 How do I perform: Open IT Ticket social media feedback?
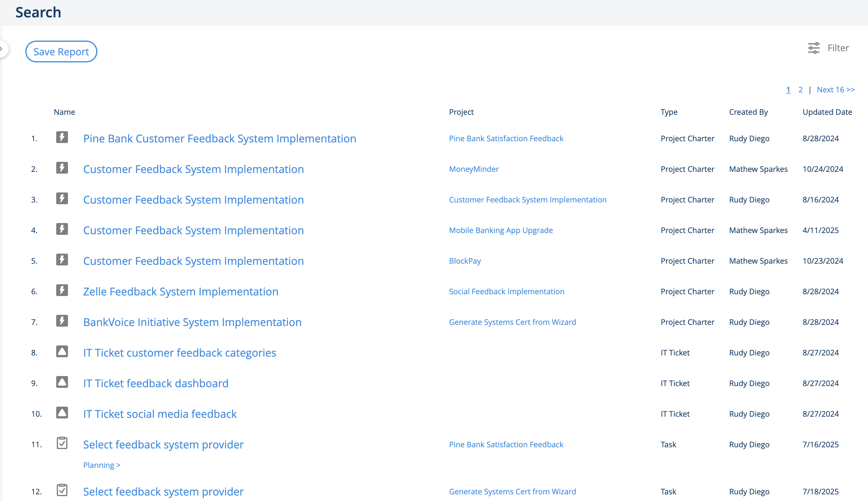coord(160,414)
